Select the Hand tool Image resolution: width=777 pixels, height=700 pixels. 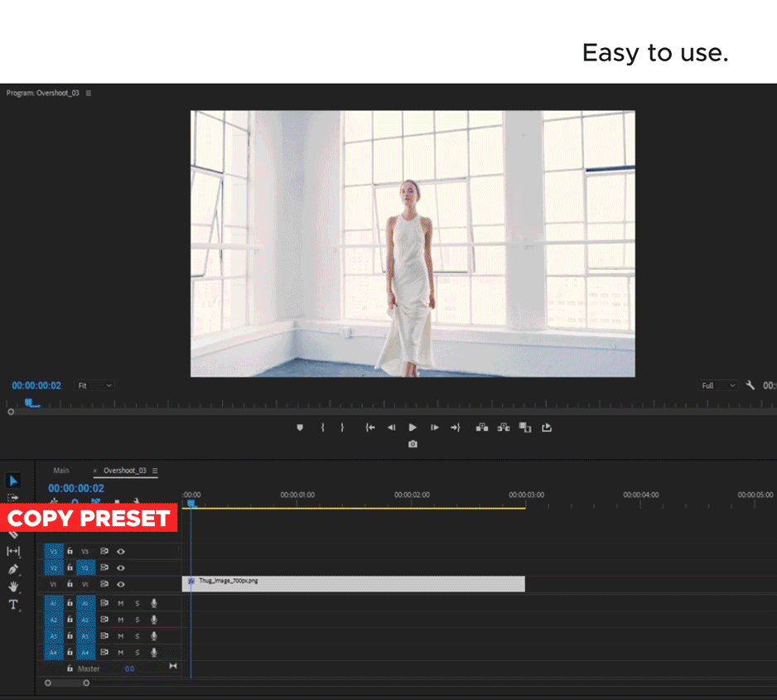coord(13,587)
